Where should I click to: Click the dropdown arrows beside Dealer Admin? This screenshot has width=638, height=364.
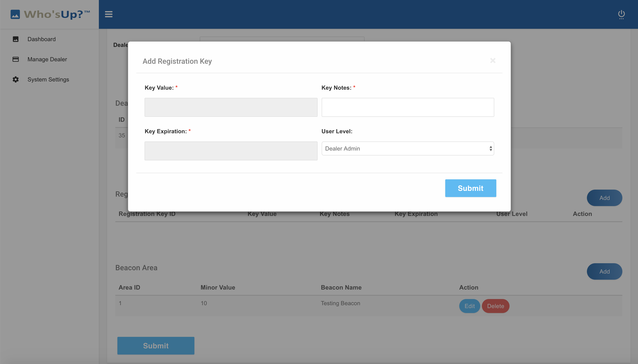click(x=491, y=148)
